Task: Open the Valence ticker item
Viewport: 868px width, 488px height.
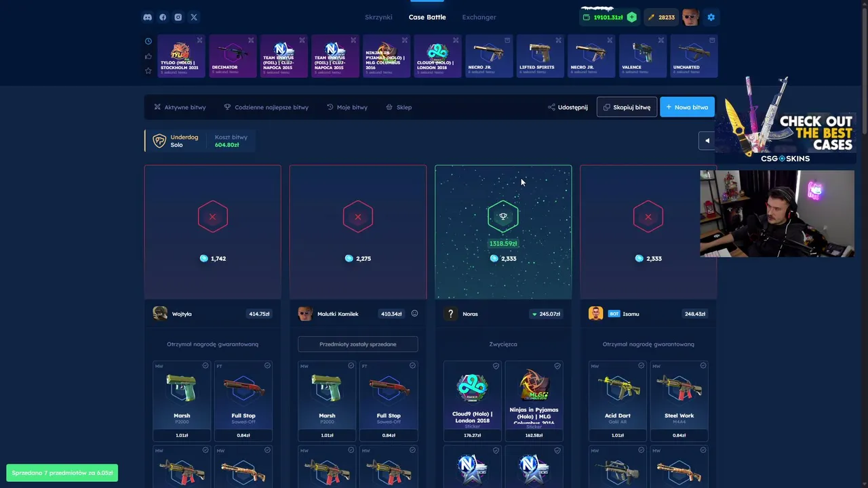Action: [642, 56]
